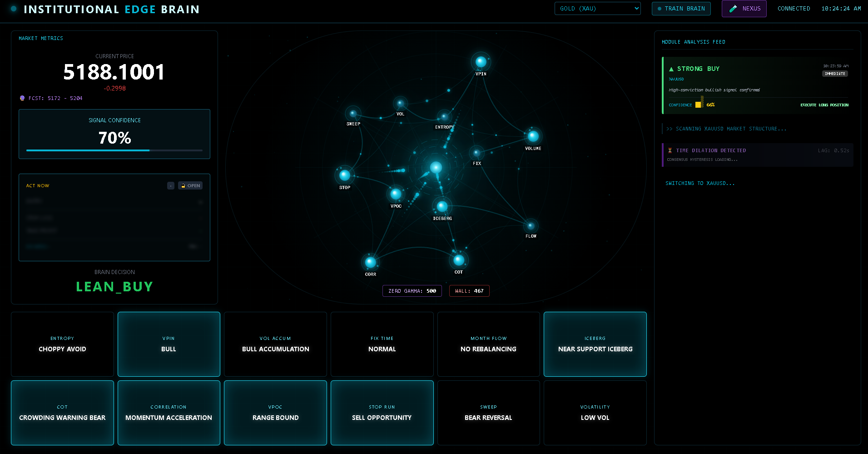Viewport: 868px width, 454px height.
Task: Click the Signal Confidence progress bar
Action: (x=114, y=150)
